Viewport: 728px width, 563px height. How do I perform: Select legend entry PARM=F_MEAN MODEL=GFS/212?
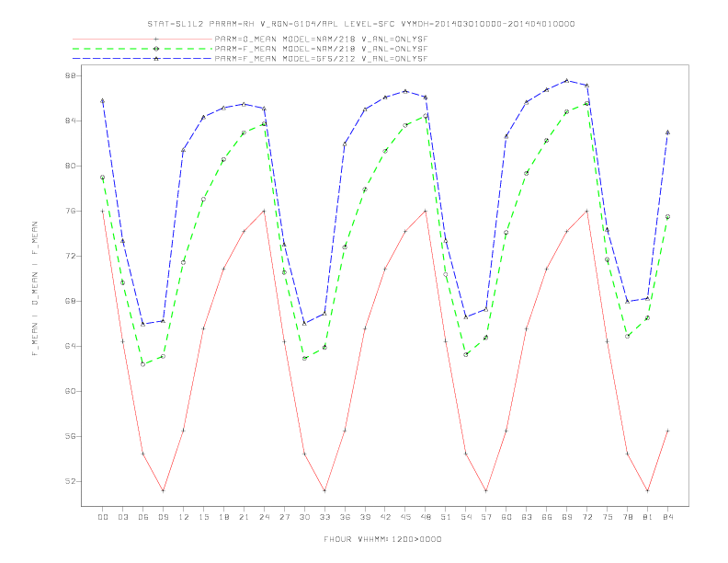[x=322, y=59]
